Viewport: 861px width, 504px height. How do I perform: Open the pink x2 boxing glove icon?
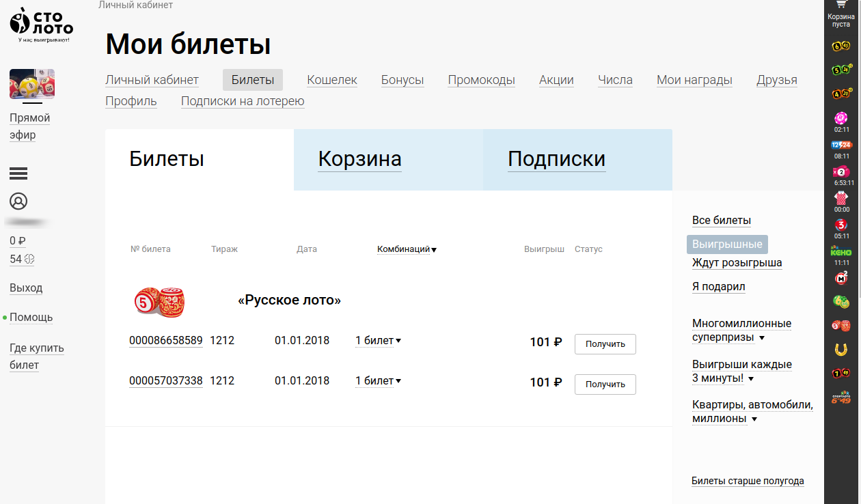pyautogui.click(x=841, y=171)
